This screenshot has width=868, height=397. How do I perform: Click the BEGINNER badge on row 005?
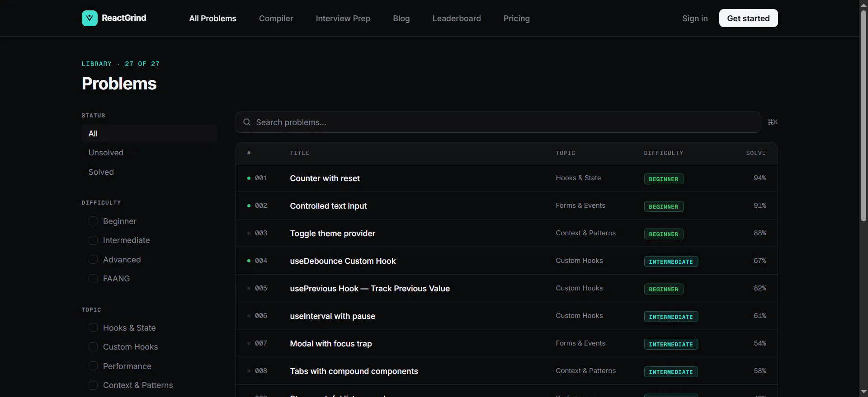coord(663,289)
